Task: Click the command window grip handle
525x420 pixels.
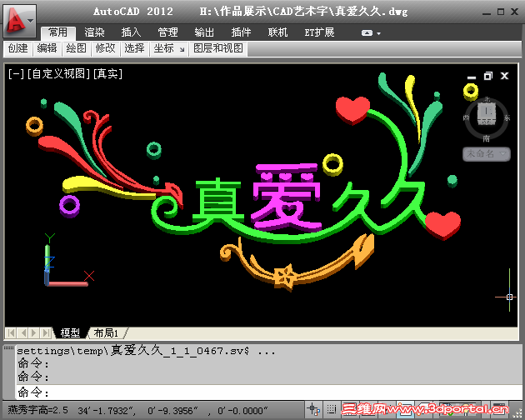Action: click(x=8, y=348)
